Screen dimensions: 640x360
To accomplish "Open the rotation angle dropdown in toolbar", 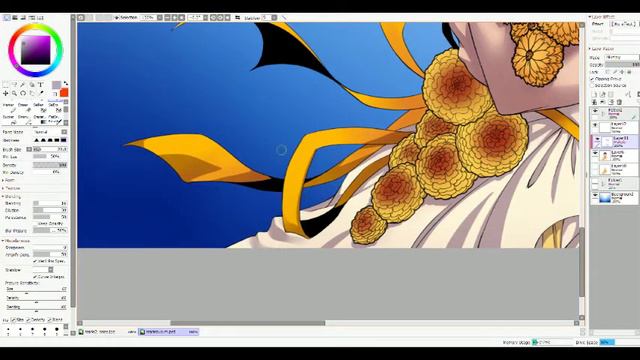I will pos(205,18).
